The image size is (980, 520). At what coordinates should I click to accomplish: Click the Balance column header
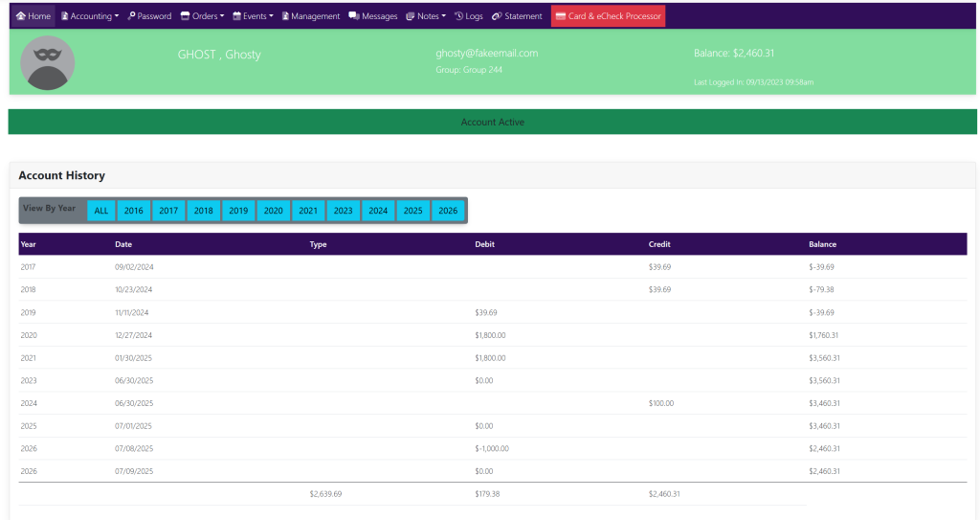tap(822, 244)
